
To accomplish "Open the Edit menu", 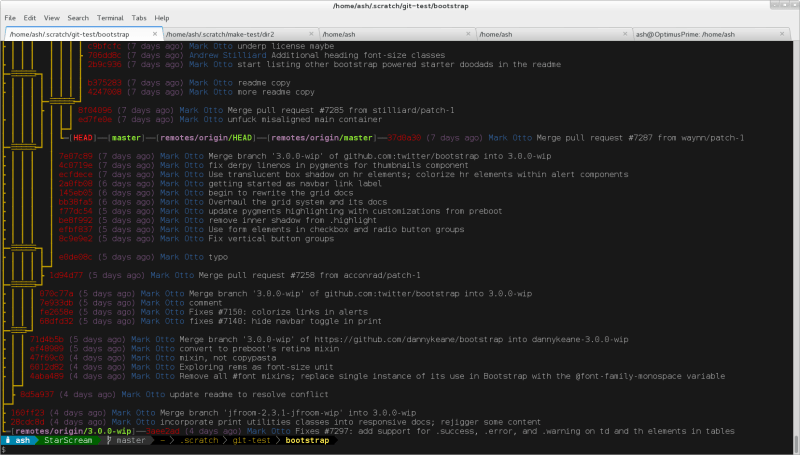I will click(x=30, y=18).
